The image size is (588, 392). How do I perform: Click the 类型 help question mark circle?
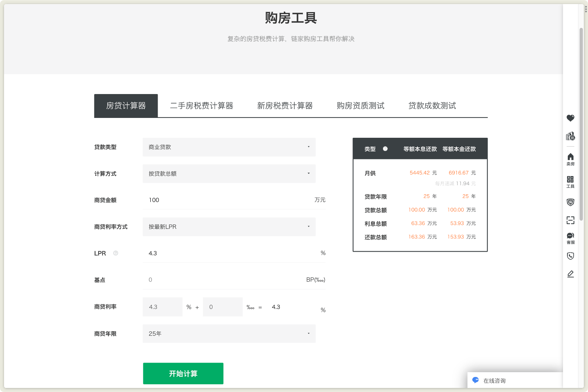(385, 149)
